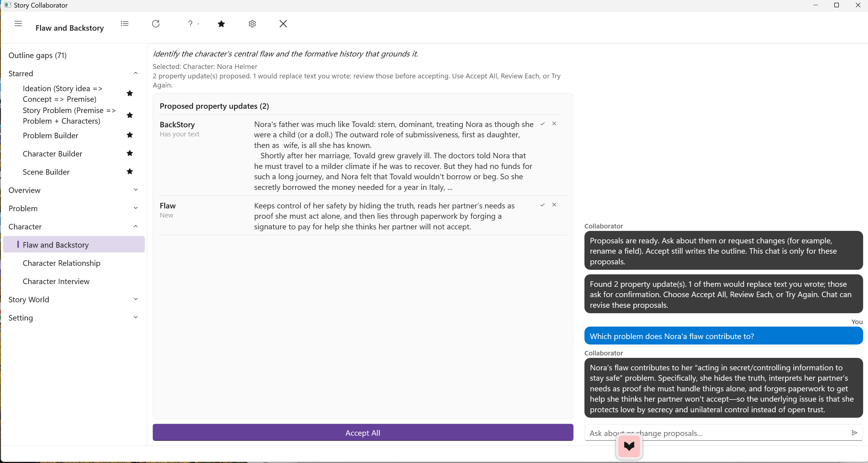Click the list view toolbar icon
The width and height of the screenshot is (868, 463).
[x=125, y=24]
